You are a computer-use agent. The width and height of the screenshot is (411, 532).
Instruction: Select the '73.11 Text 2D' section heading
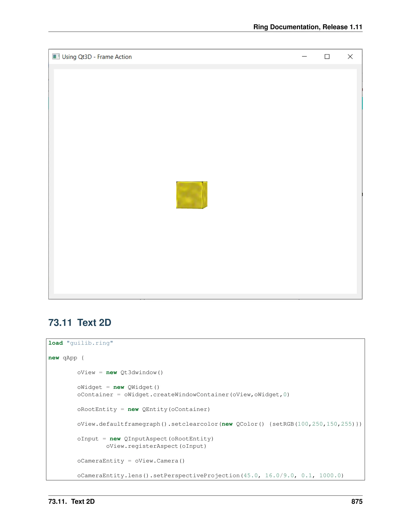pos(80,323)
